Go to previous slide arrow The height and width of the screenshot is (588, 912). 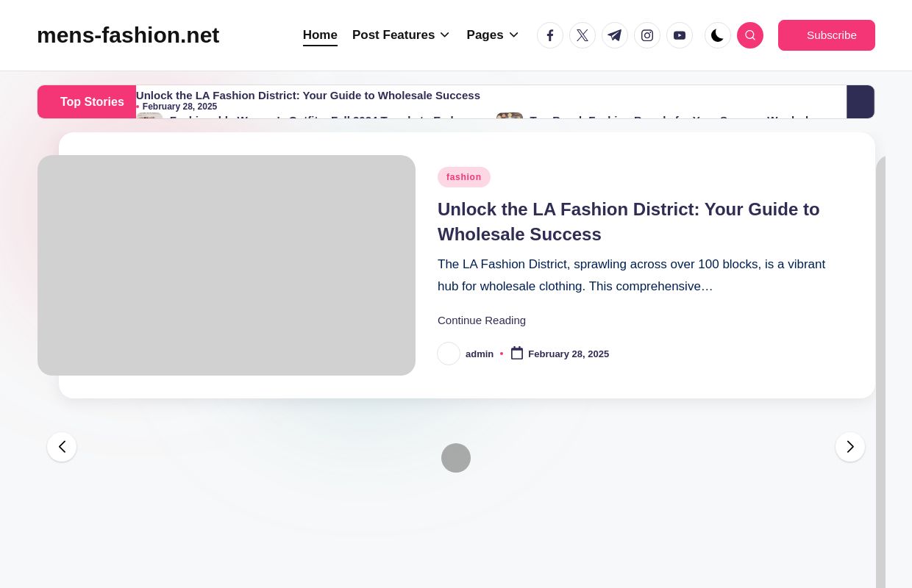(62, 447)
